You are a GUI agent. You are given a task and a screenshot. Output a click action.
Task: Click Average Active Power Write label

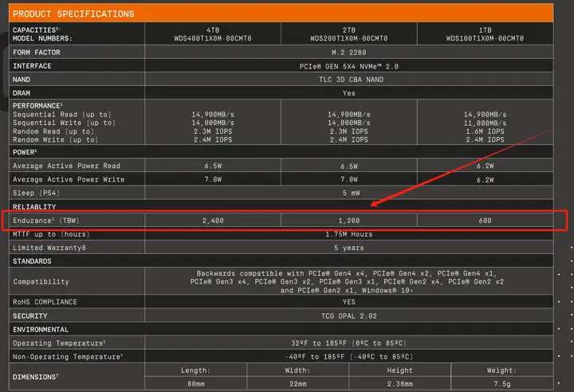tap(69, 179)
